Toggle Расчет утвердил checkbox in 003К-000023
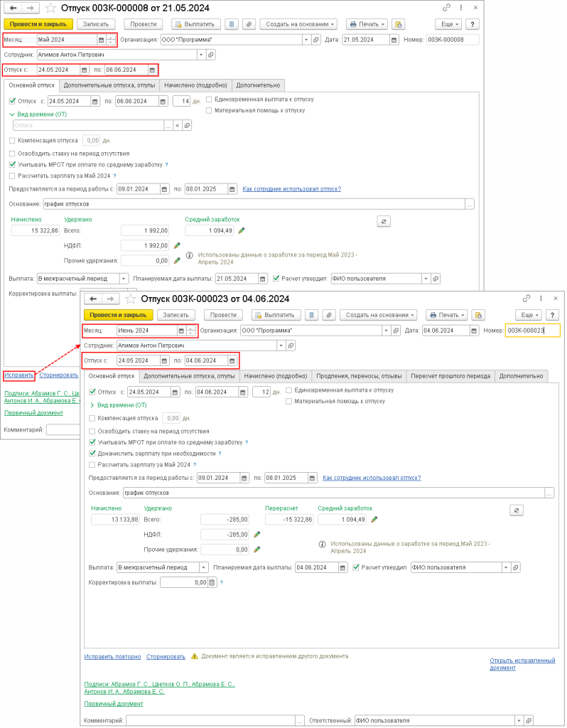 coord(356,567)
